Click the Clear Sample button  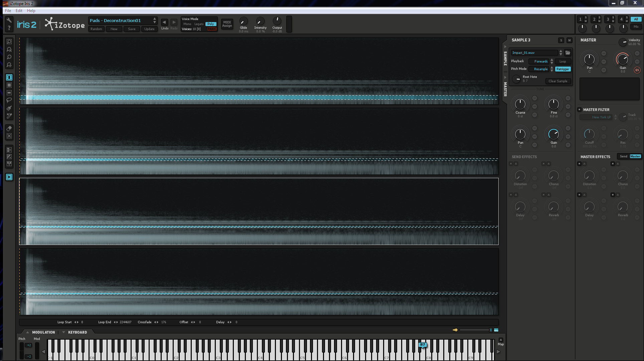558,81
